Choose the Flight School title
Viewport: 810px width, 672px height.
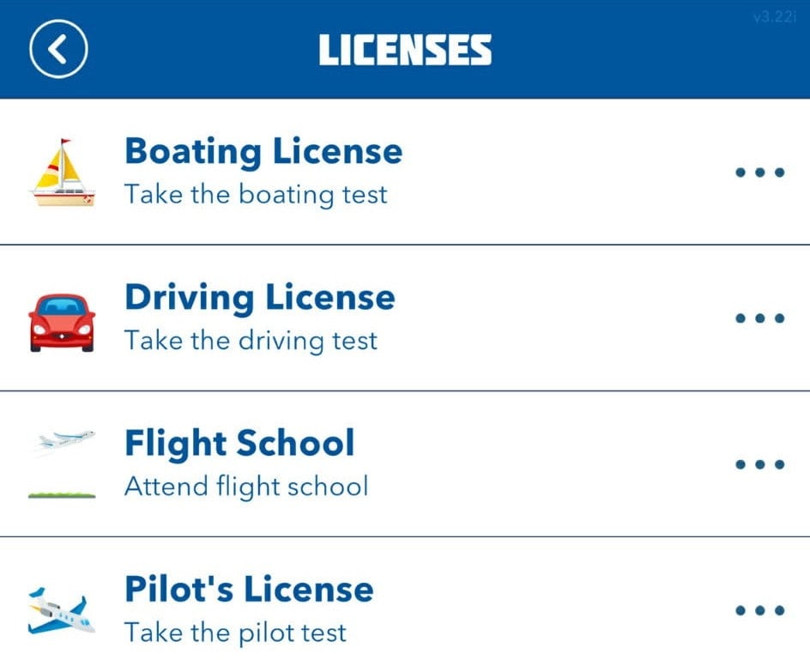[239, 444]
